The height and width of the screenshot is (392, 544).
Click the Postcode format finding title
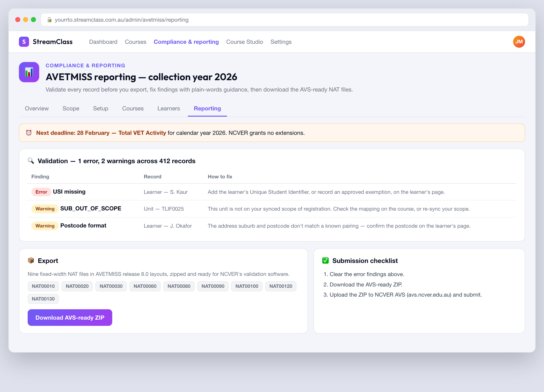coord(83,225)
